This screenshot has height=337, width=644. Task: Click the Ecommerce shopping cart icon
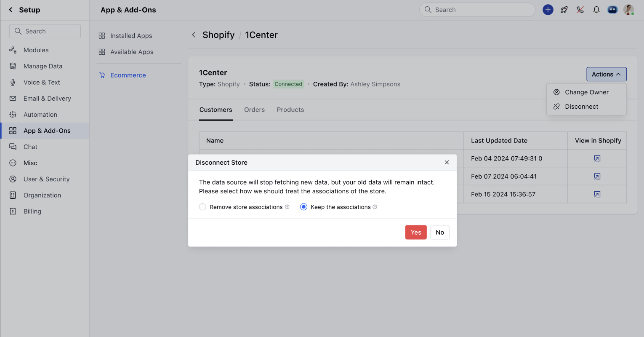pyautogui.click(x=102, y=75)
